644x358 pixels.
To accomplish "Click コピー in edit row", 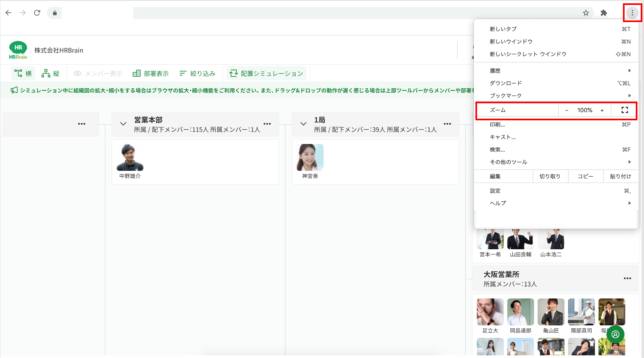I will [x=586, y=176].
